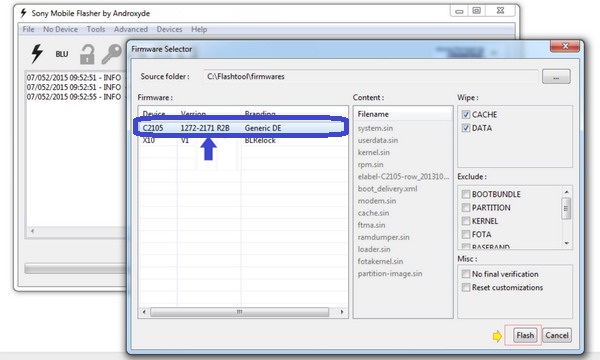Screen dimensions: 600x360
Task: Click boot_delivery.xml in the content list
Action: click(x=387, y=189)
